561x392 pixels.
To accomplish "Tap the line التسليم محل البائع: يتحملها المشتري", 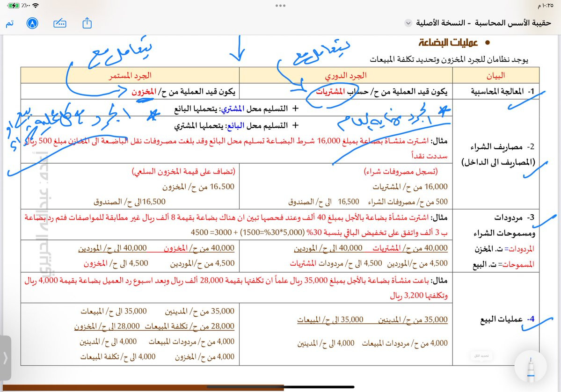I will pos(236,125).
